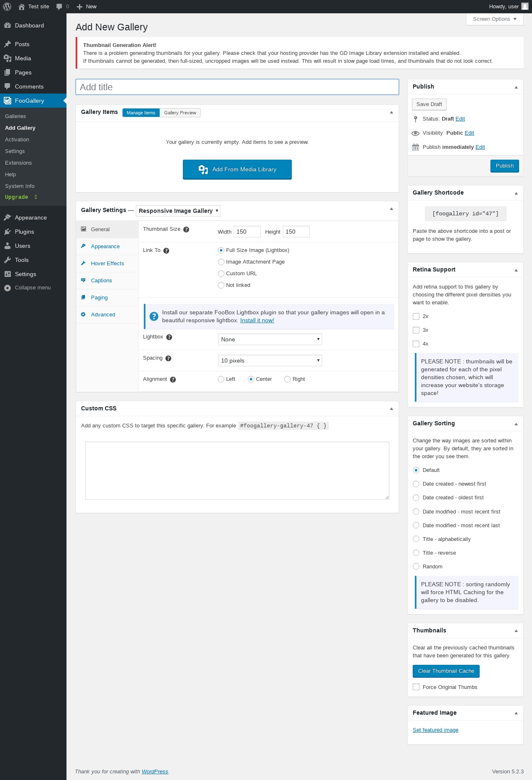
Task: Click the Alignment help question icon
Action: 173,380
